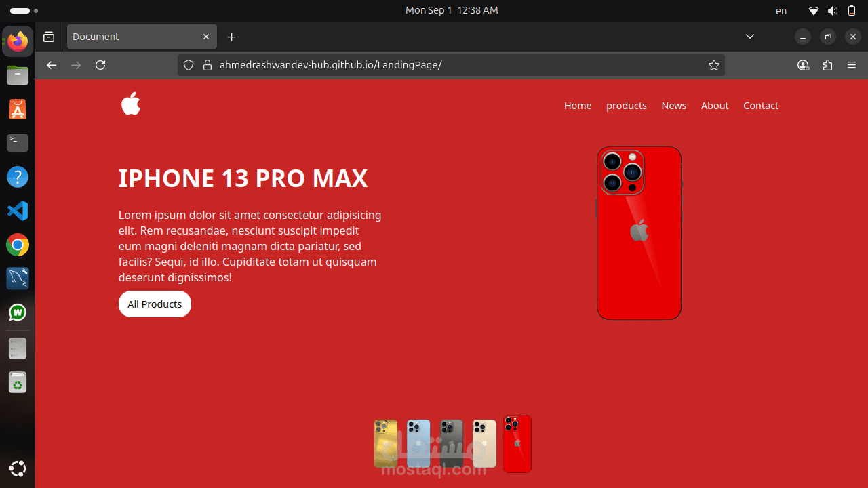
Task: Click the battery icon in the top bar
Action: coord(852,11)
